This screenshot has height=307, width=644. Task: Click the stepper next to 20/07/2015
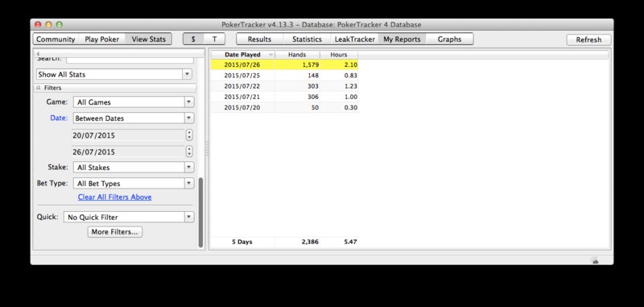coord(189,135)
